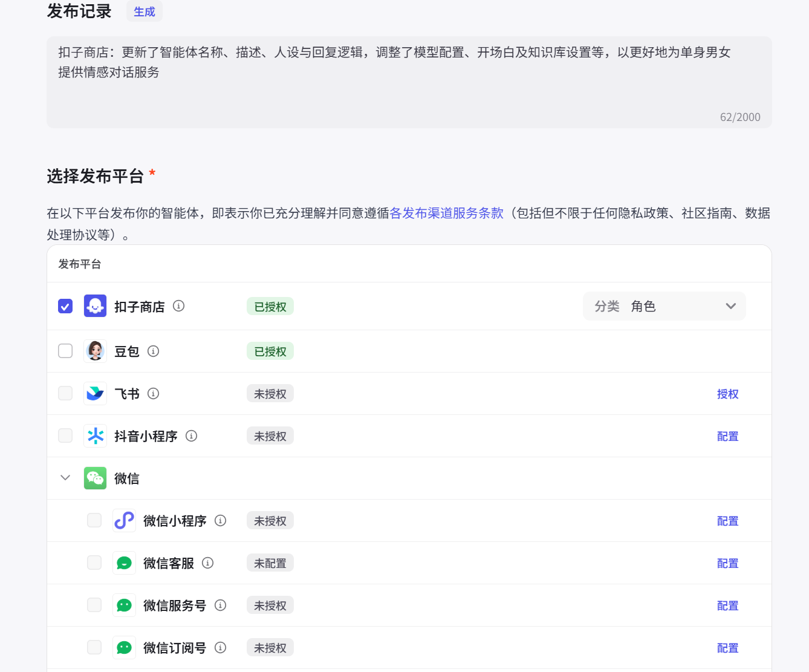The height and width of the screenshot is (672, 809).
Task: Click the 豆包 avatar icon
Action: (95, 351)
